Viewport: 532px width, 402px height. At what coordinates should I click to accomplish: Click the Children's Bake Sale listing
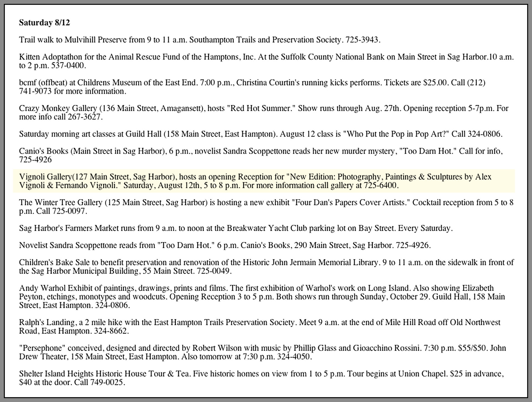pyautogui.click(x=266, y=263)
